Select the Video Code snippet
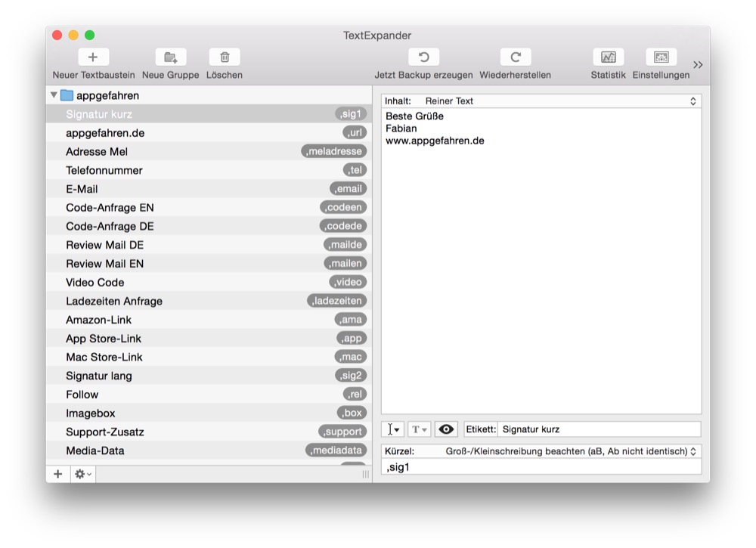Image resolution: width=756 pixels, height=548 pixels. point(95,282)
